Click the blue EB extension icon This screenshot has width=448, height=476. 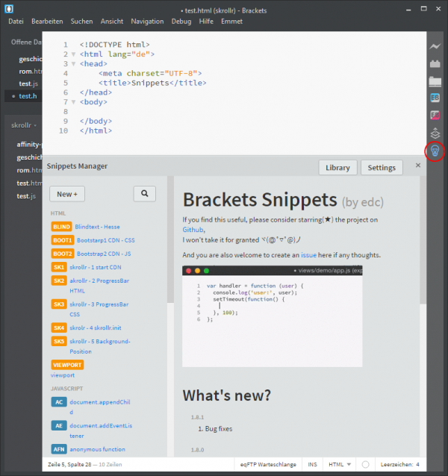coord(435,98)
